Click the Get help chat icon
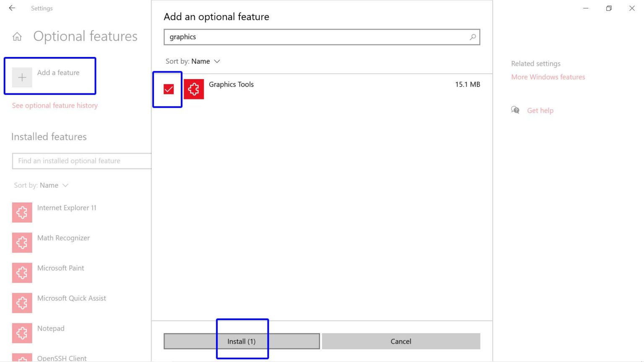 click(x=515, y=110)
